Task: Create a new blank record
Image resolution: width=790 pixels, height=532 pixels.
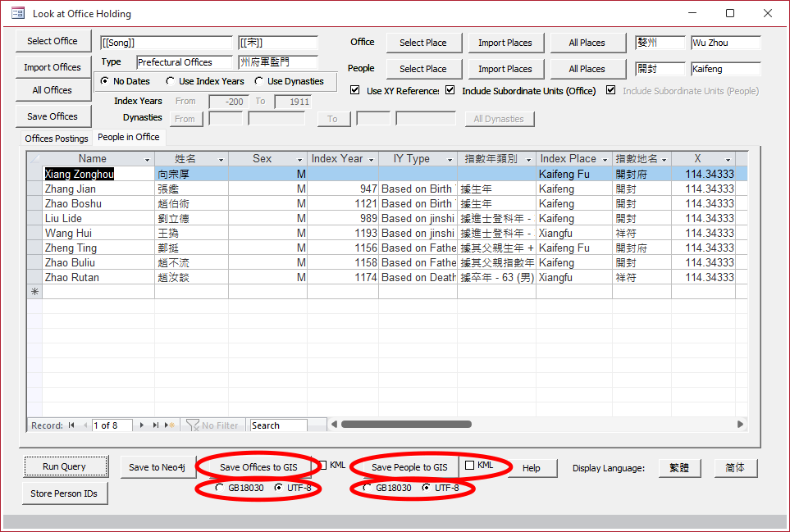Action: (x=171, y=425)
